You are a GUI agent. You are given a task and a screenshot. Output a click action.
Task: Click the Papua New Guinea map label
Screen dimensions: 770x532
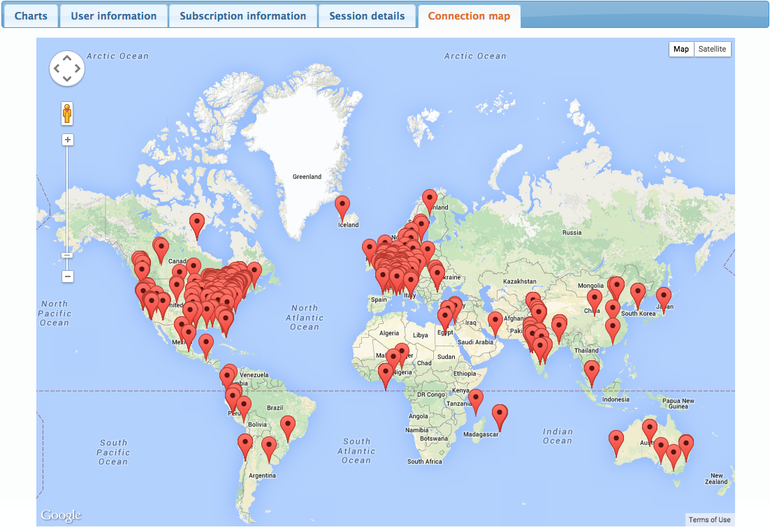coord(678,404)
